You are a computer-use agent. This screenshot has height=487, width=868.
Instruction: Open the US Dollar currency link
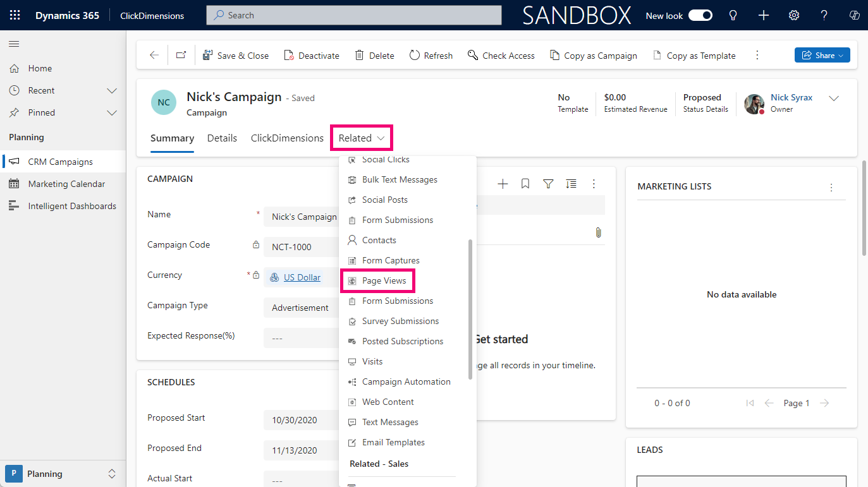[302, 277]
